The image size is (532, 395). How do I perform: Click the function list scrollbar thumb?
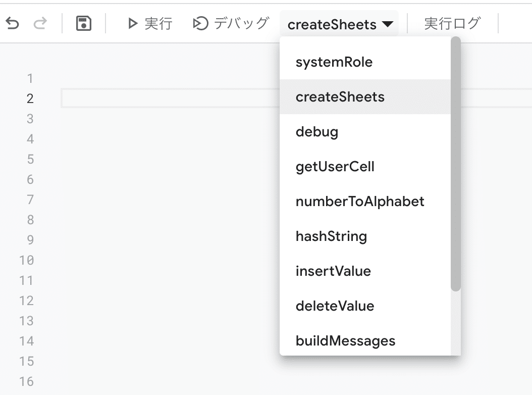pos(456,164)
